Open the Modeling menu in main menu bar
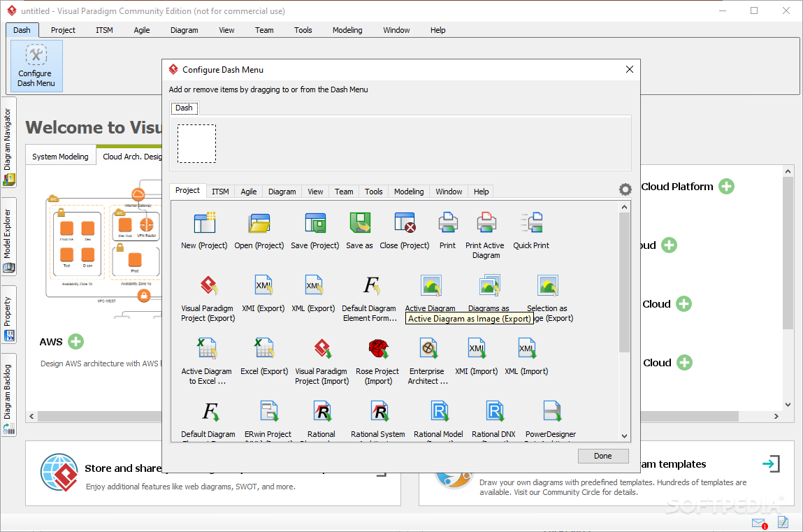The width and height of the screenshot is (803, 532). click(x=347, y=30)
